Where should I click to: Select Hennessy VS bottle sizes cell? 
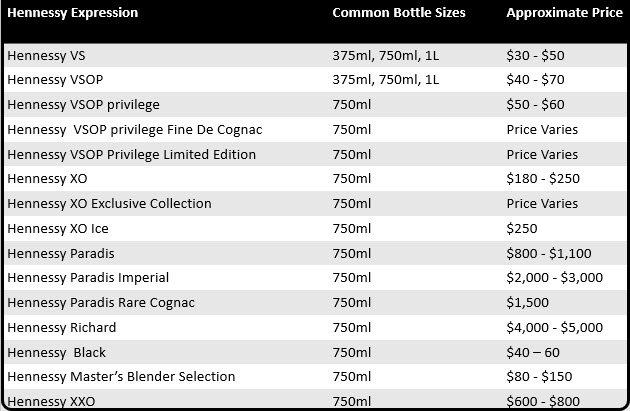coord(385,55)
